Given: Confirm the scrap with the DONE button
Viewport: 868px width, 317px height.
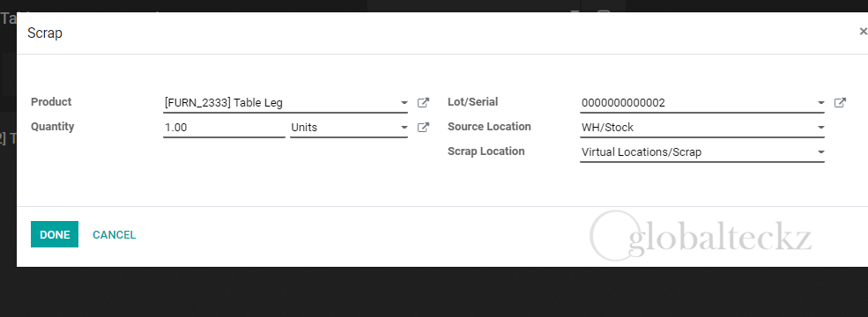Looking at the screenshot, I should 55,234.
